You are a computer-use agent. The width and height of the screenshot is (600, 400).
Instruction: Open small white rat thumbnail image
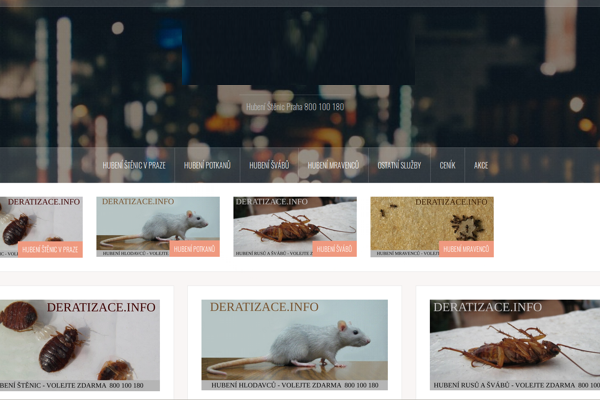pyautogui.click(x=158, y=227)
